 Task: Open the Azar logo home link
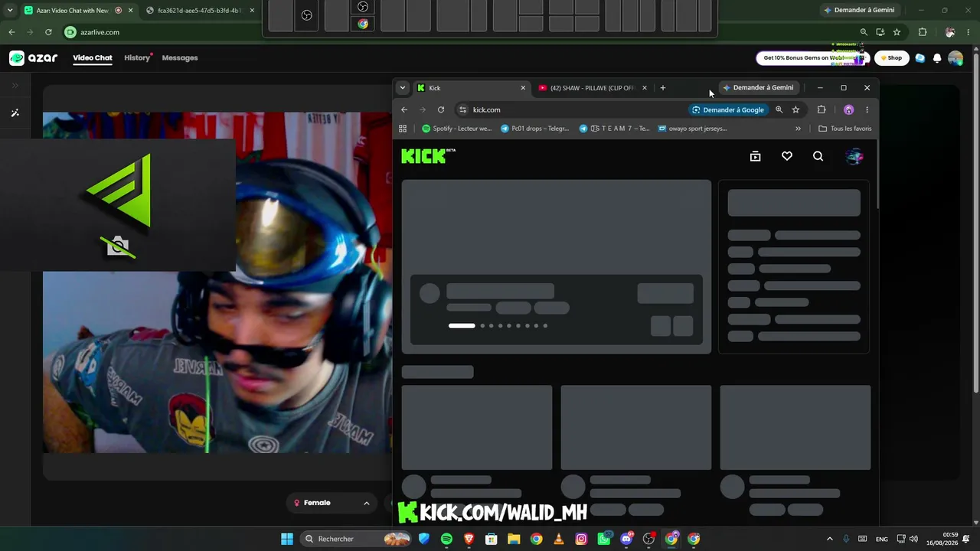tap(34, 58)
